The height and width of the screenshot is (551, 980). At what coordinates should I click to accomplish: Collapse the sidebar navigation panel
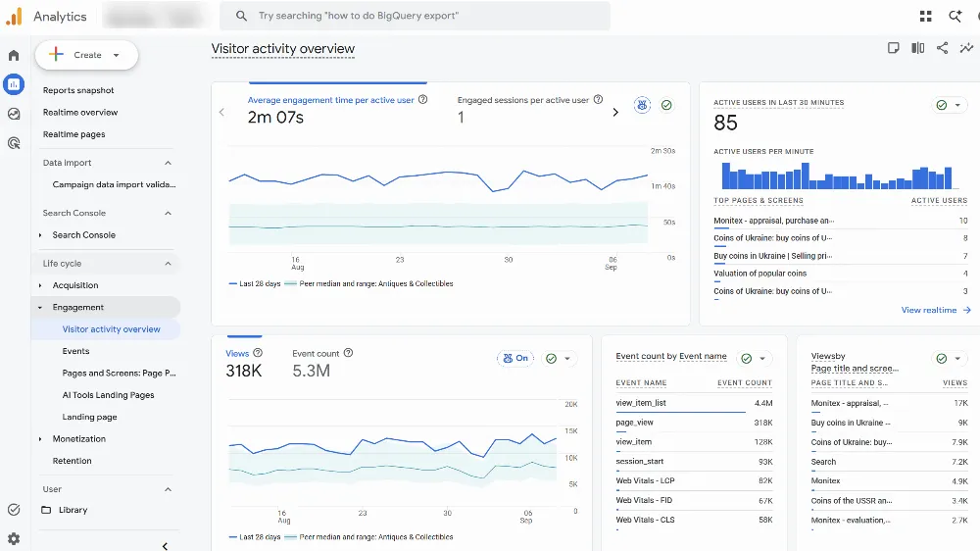(165, 546)
